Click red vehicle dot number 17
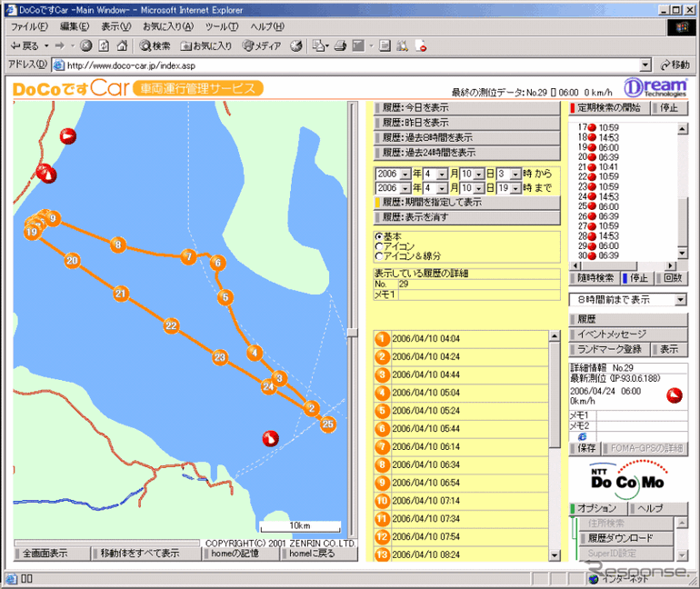The height and width of the screenshot is (589, 700). [x=592, y=127]
